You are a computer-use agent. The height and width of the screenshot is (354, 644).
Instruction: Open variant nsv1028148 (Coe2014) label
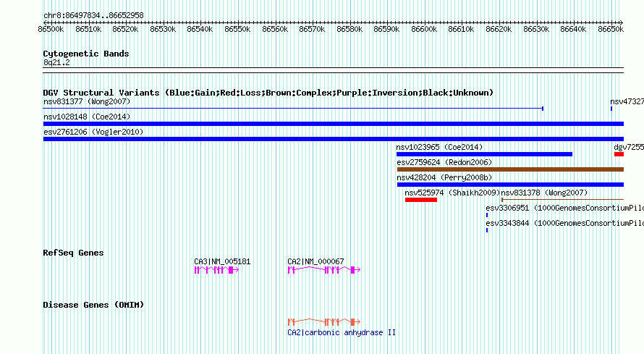click(87, 117)
